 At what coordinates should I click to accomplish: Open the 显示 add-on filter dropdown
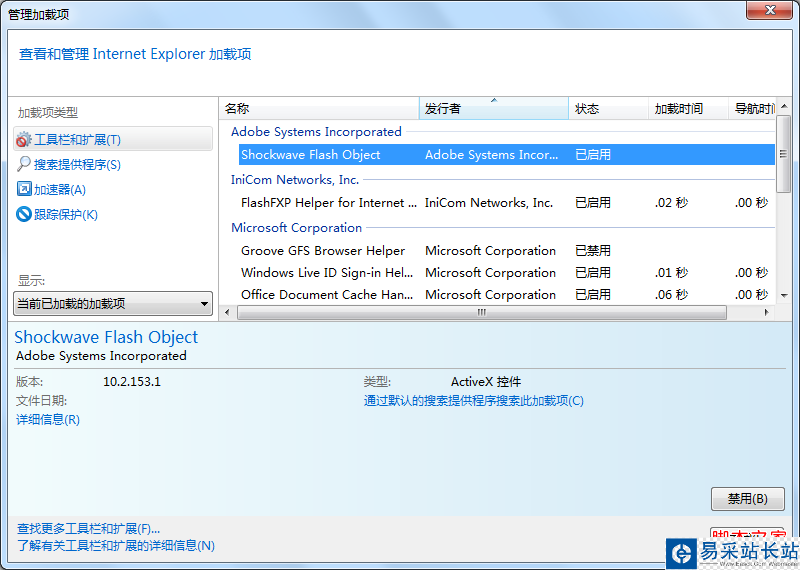[114, 303]
